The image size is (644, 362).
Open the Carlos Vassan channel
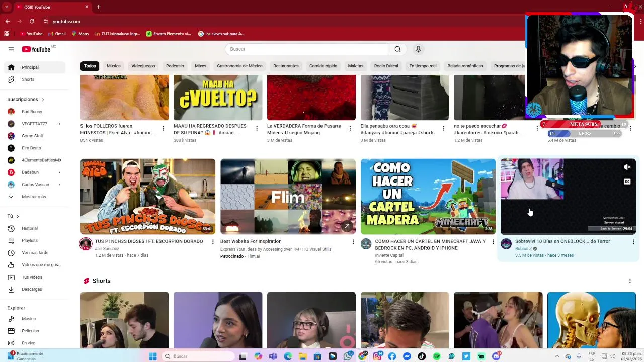(34, 185)
